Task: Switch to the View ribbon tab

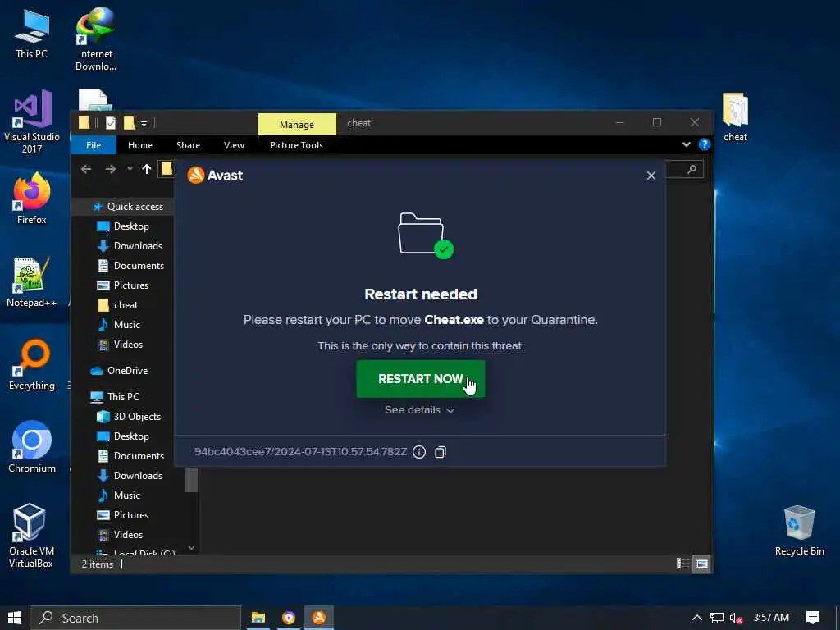Action: [234, 145]
